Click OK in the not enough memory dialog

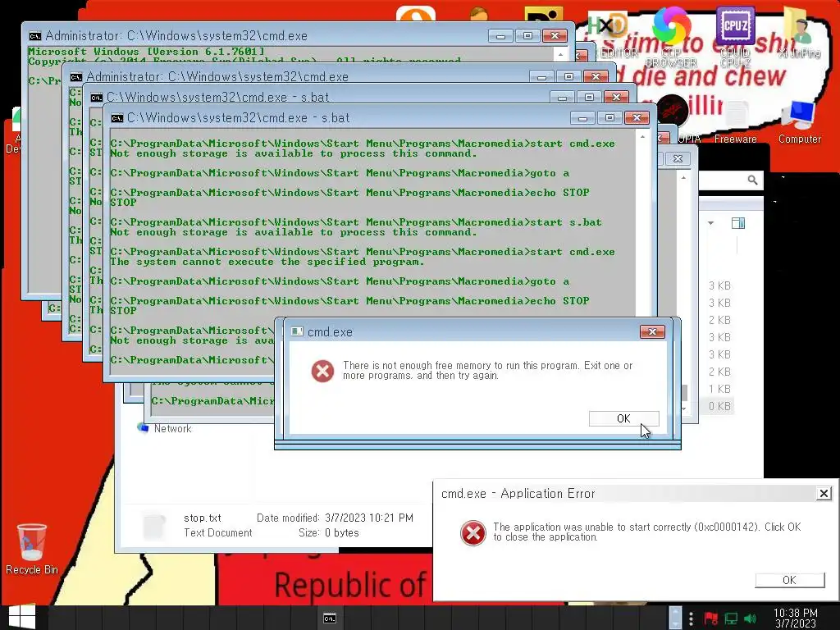623,418
